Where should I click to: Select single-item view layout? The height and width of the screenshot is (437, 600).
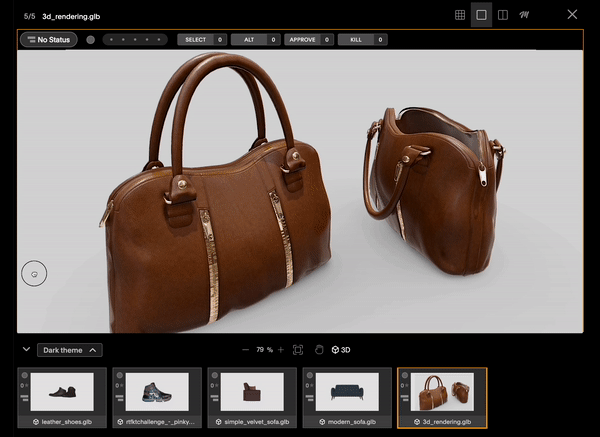481,15
